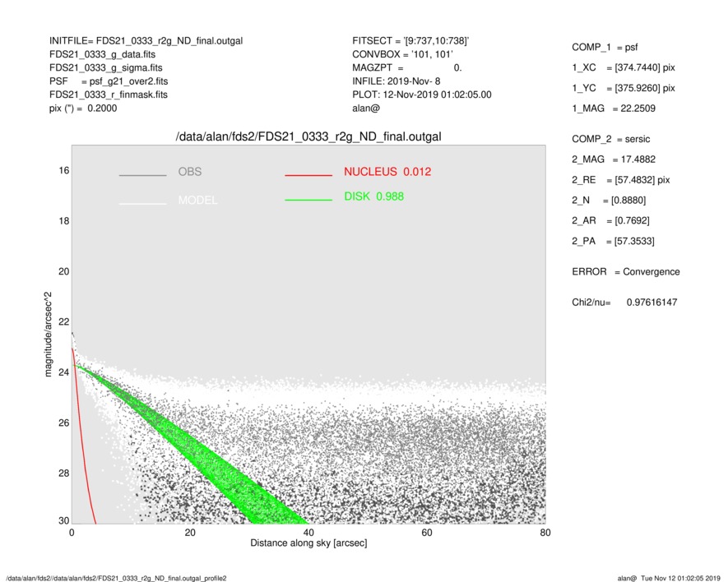Click the alan@ user label under PLOT
Image resolution: width=728 pixels, height=582 pixels.
tap(366, 109)
